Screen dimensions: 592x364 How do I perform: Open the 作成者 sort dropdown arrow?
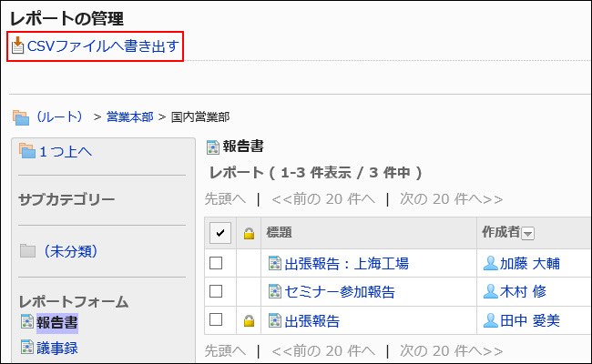[528, 234]
